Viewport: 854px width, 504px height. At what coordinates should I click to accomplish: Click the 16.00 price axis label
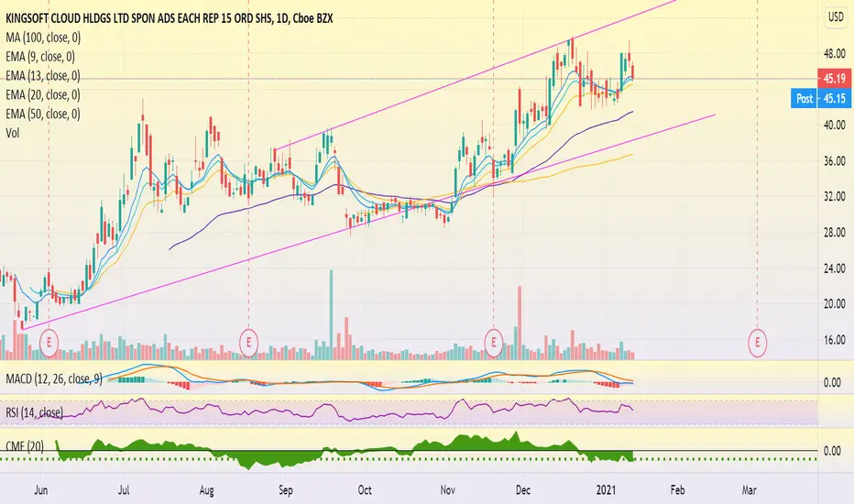point(834,340)
